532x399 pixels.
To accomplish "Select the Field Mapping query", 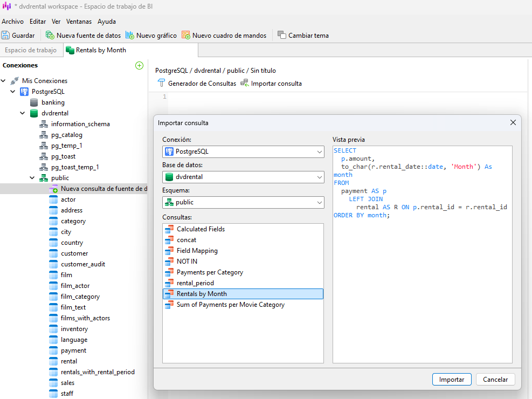I will pyautogui.click(x=243, y=251).
